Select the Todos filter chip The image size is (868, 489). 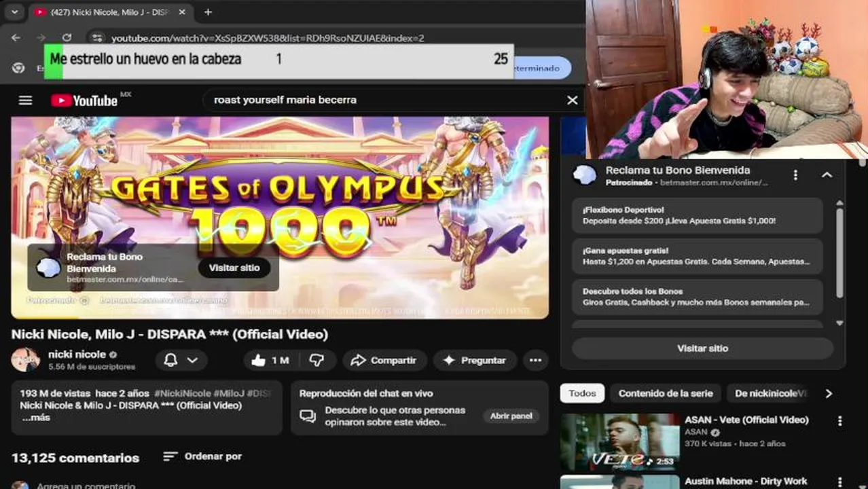(582, 393)
